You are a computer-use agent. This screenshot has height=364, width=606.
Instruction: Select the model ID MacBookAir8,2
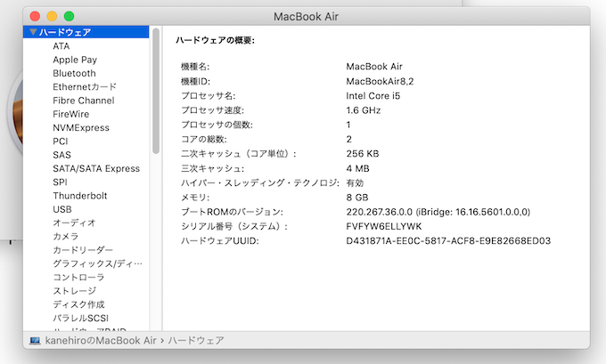point(380,81)
